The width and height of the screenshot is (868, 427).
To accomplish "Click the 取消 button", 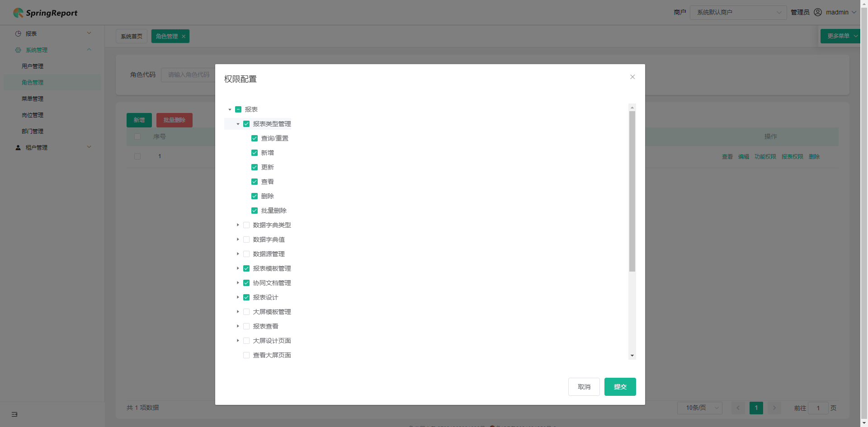I will click(x=584, y=387).
